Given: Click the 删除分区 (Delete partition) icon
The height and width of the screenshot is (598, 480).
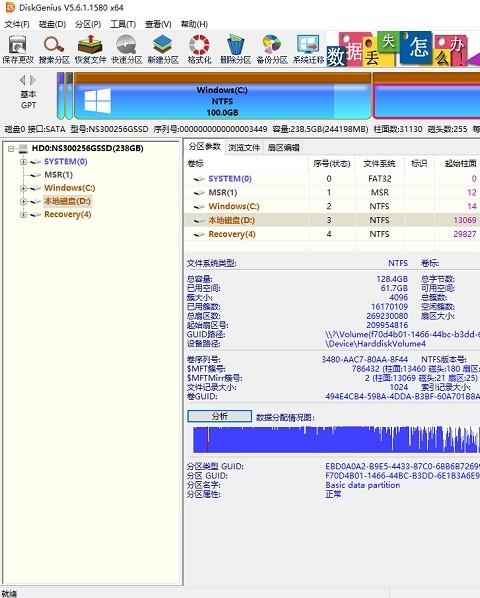Looking at the screenshot, I should click(x=235, y=49).
